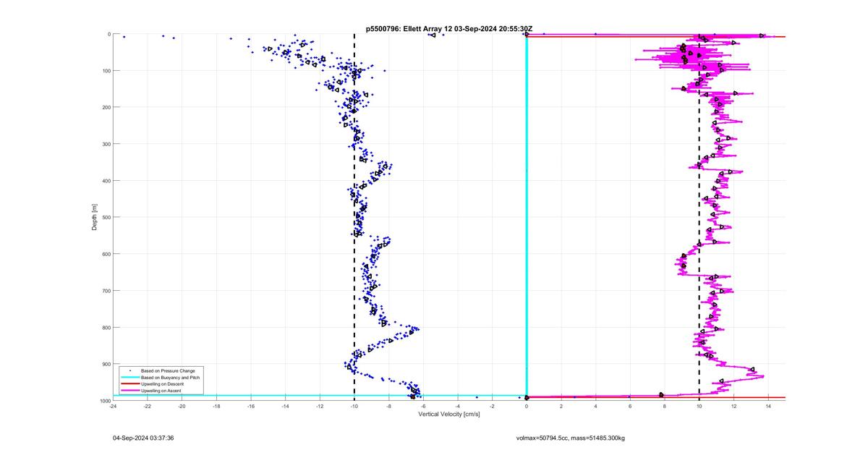Click x-axis tick label '-14'

click(x=285, y=406)
